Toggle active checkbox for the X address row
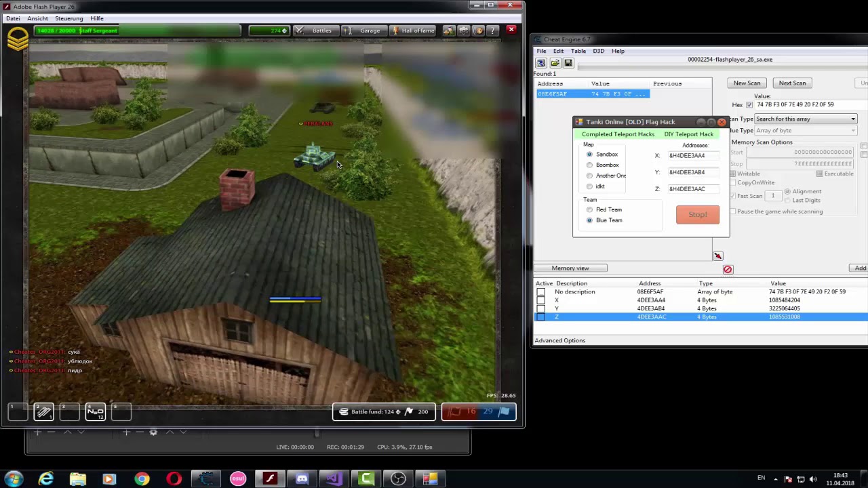The height and width of the screenshot is (488, 868). click(x=540, y=300)
